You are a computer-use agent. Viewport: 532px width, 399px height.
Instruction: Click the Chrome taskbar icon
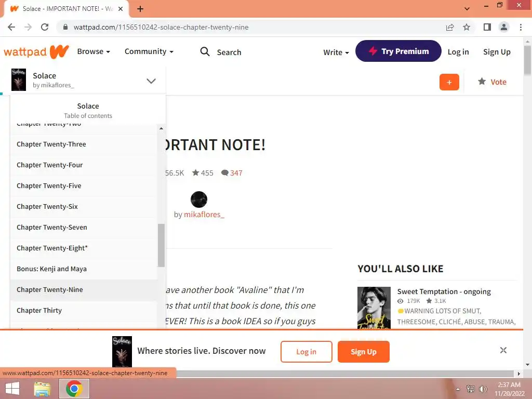74,389
